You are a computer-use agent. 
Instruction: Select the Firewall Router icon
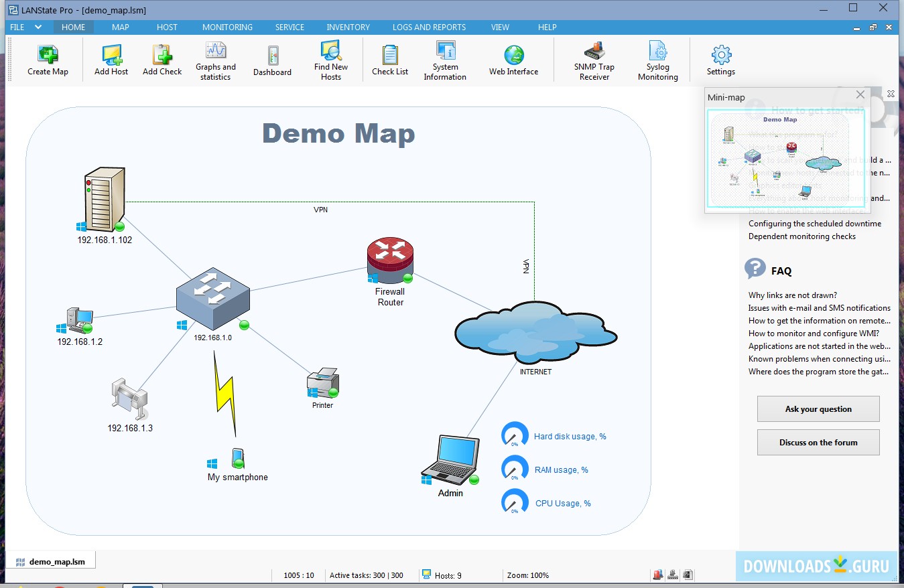pos(390,261)
